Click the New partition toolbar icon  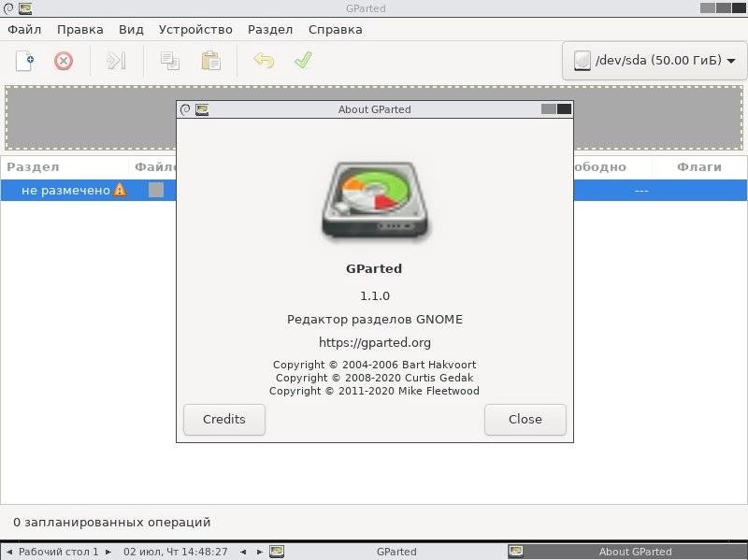pyautogui.click(x=25, y=61)
